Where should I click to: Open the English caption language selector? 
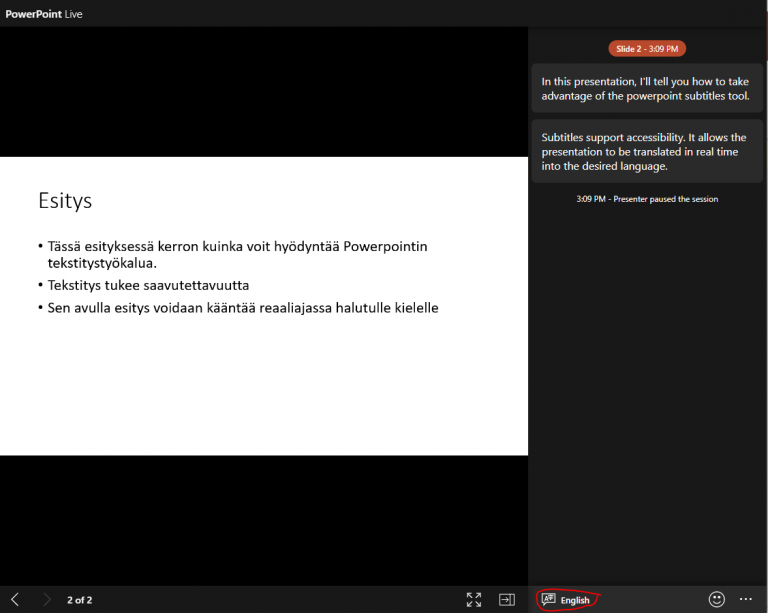(575, 600)
